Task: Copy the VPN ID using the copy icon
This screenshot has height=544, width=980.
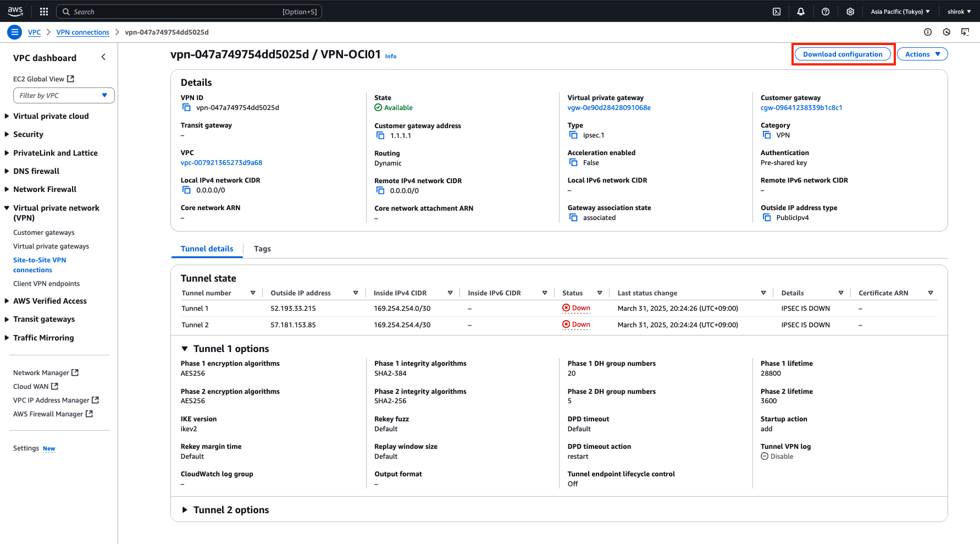Action: click(186, 107)
